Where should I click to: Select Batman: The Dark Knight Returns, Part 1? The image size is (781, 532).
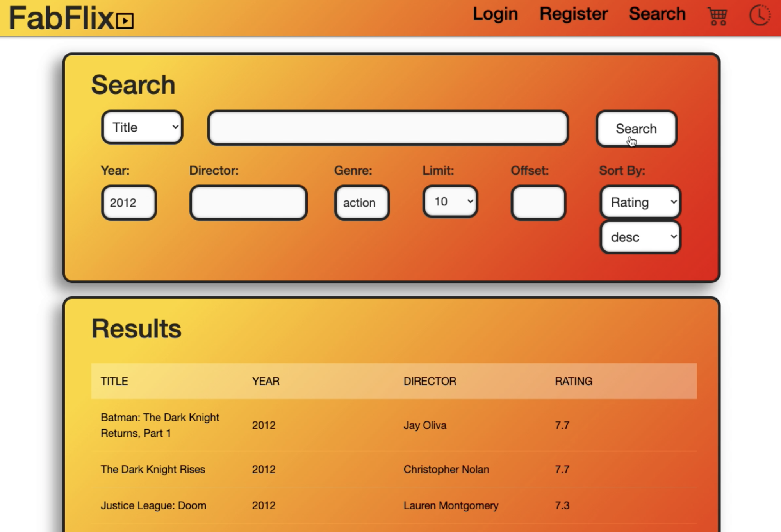160,425
